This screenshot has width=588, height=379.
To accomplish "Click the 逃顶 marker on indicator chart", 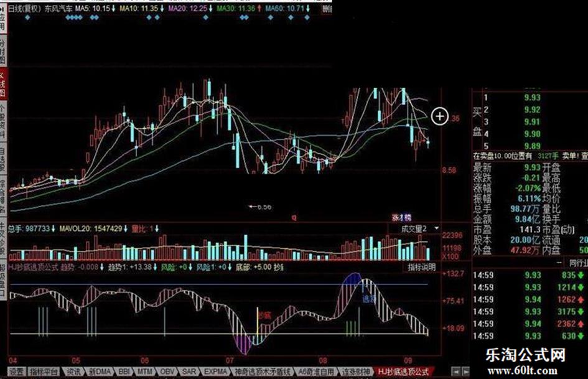I will [368, 299].
